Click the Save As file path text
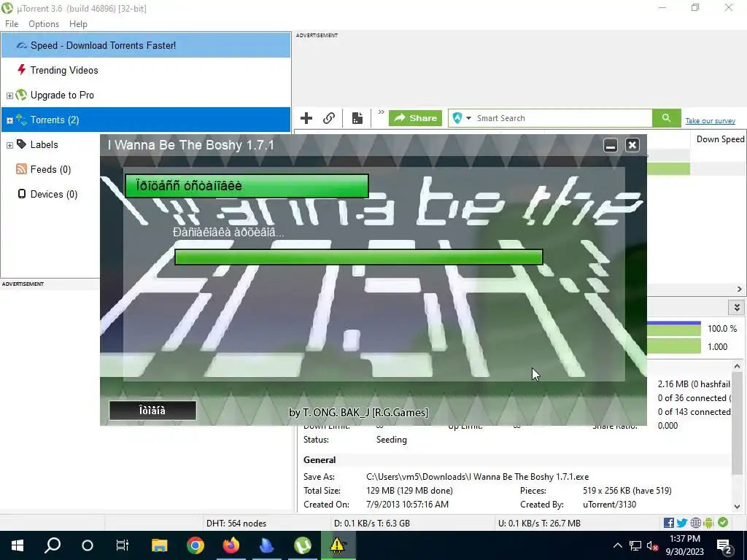 pyautogui.click(x=477, y=477)
